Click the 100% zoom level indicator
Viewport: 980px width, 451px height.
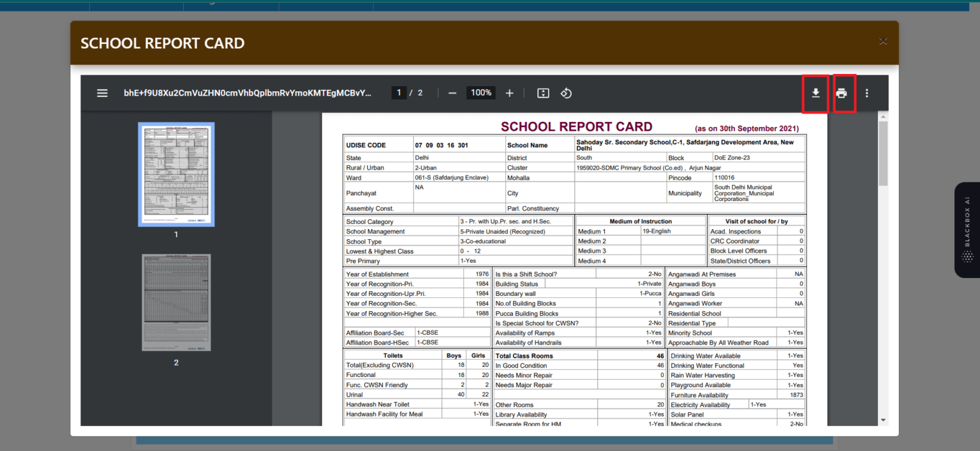click(x=480, y=93)
